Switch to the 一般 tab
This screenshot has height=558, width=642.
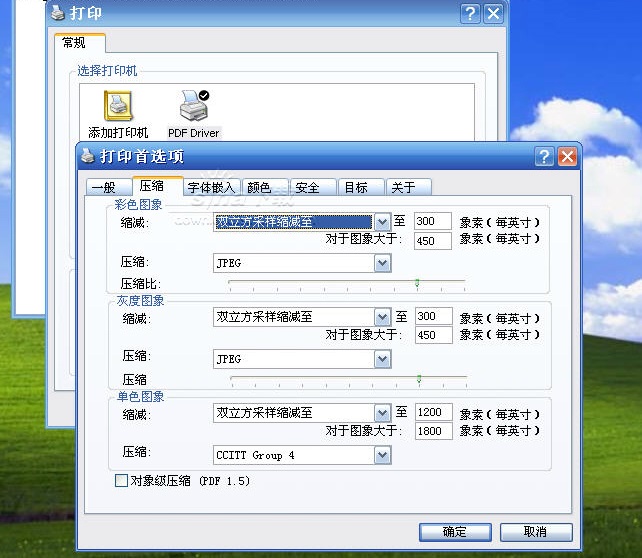pyautogui.click(x=103, y=187)
